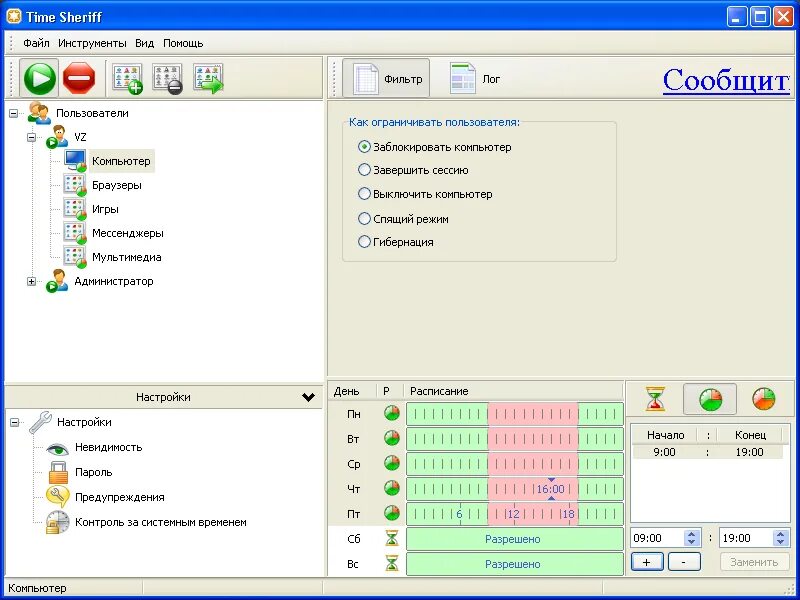Click the Пользователи group icon
This screenshot has width=800, height=600.
(38, 113)
